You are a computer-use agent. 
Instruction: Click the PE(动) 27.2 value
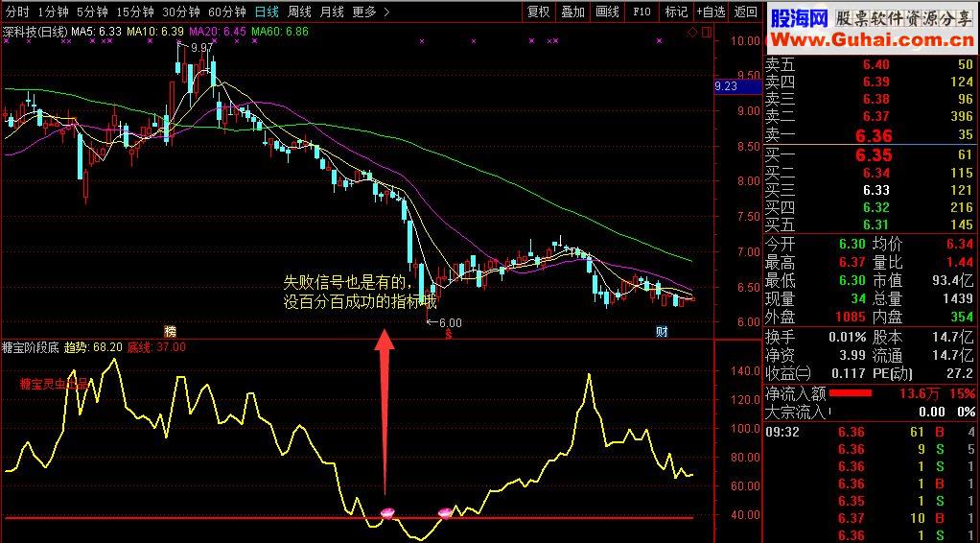[962, 375]
